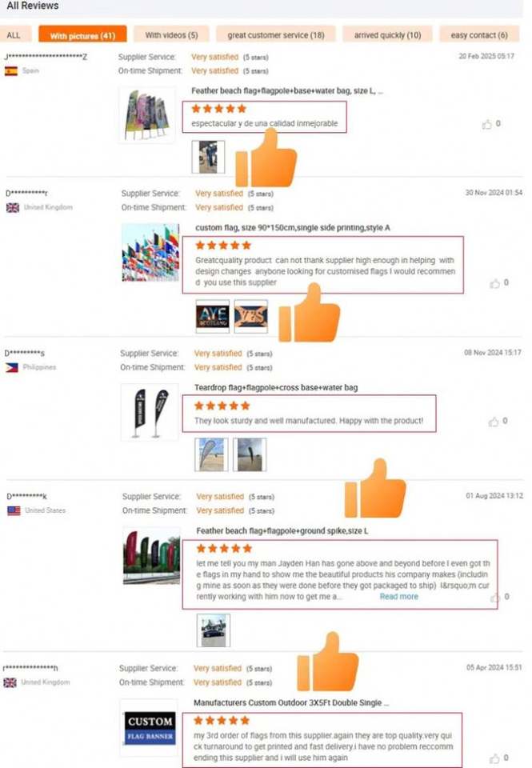
Task: Give thumbs-up to the Jayden Han review
Action: 495,597
